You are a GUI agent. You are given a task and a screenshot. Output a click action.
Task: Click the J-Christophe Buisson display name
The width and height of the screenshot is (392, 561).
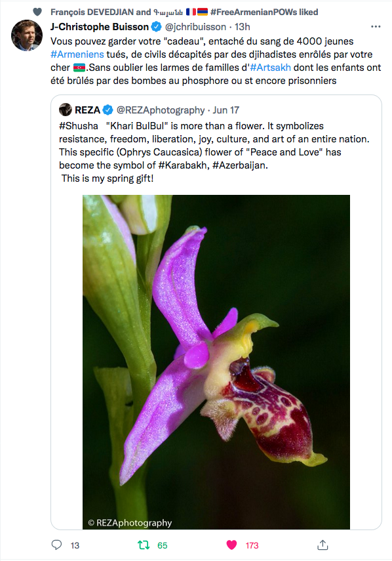(100, 27)
